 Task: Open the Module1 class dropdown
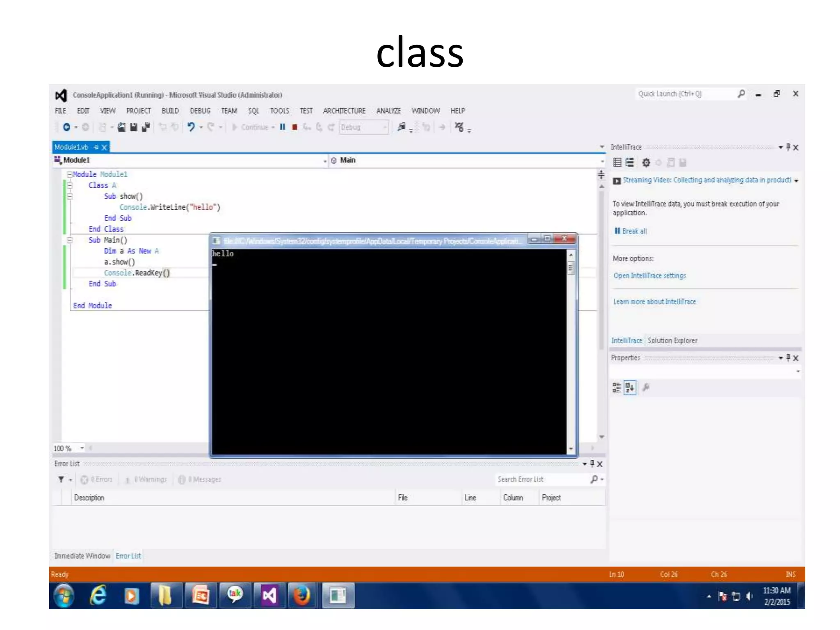pos(325,161)
